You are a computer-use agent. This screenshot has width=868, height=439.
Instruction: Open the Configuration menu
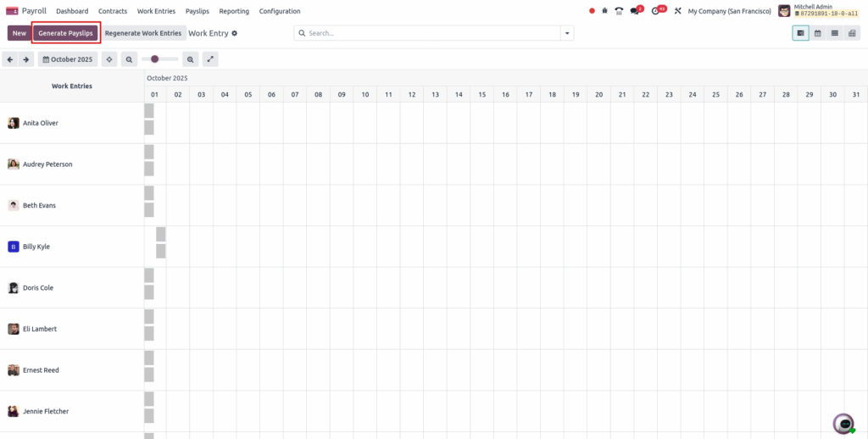(x=280, y=11)
